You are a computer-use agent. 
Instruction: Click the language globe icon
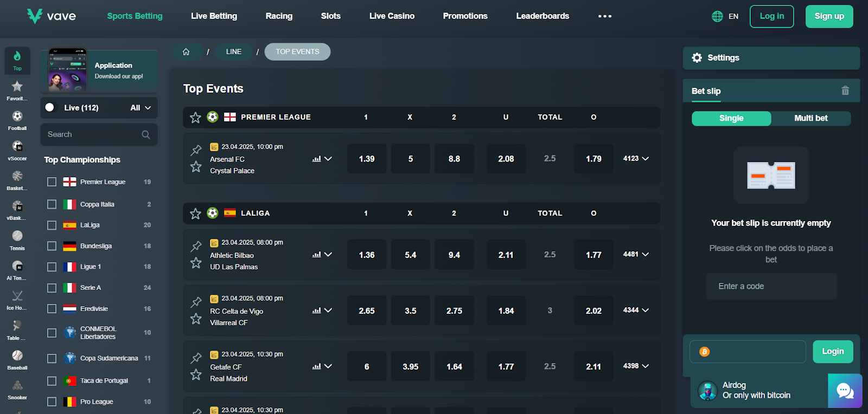(x=717, y=16)
